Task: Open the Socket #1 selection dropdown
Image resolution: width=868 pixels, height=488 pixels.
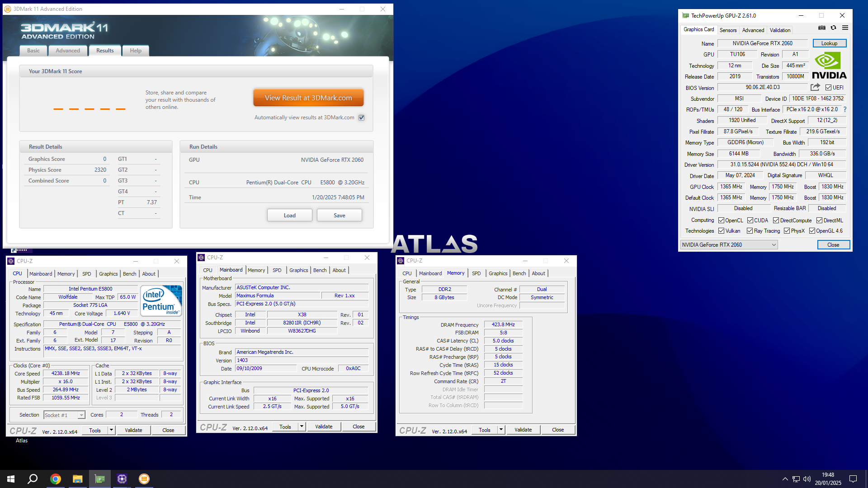Action: 64,415
